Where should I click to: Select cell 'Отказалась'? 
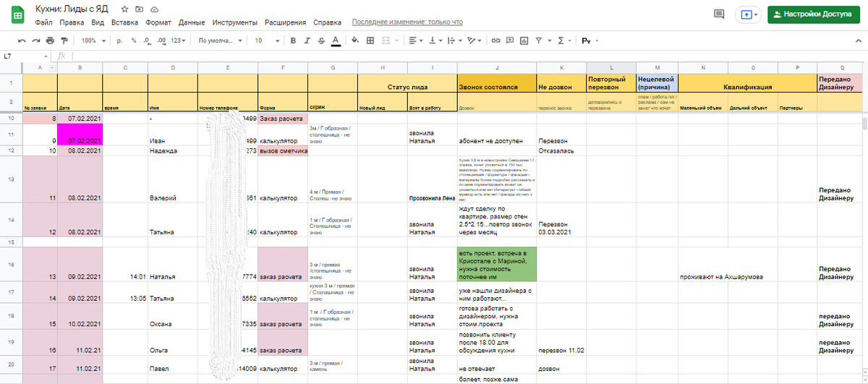pyautogui.click(x=560, y=150)
